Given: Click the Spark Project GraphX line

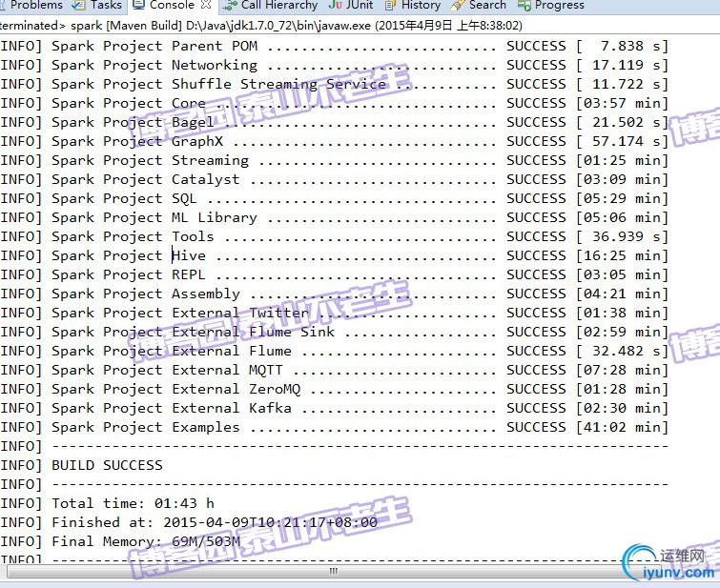Looking at the screenshot, I should tap(334, 141).
